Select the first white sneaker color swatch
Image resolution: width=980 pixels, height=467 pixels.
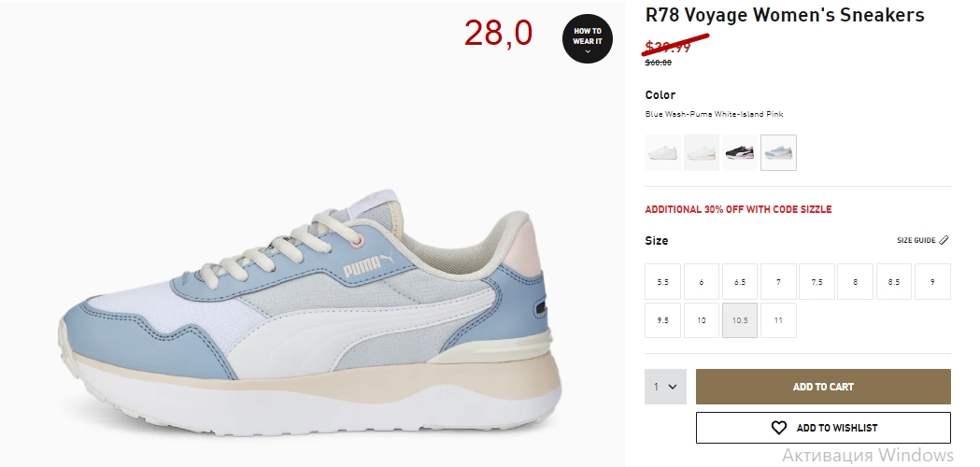(662, 152)
